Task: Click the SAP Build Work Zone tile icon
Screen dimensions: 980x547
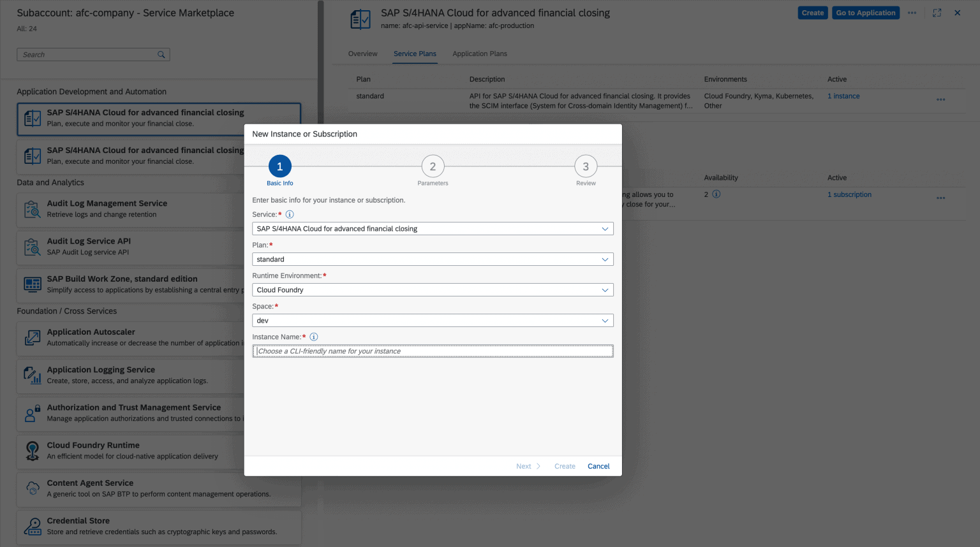Action: pyautogui.click(x=33, y=285)
